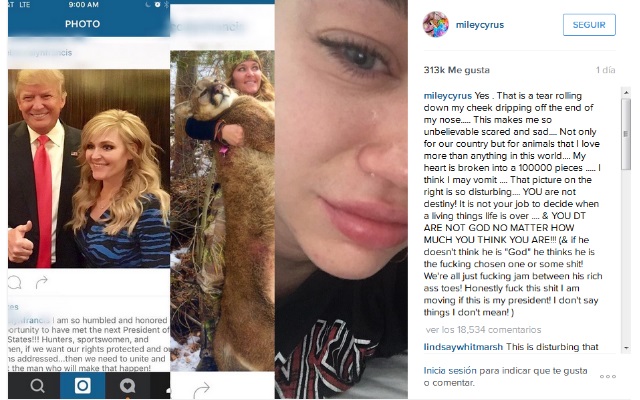Click the scrollbar down arrow in comments
Screen dimensions: 640x400
tap(626, 348)
